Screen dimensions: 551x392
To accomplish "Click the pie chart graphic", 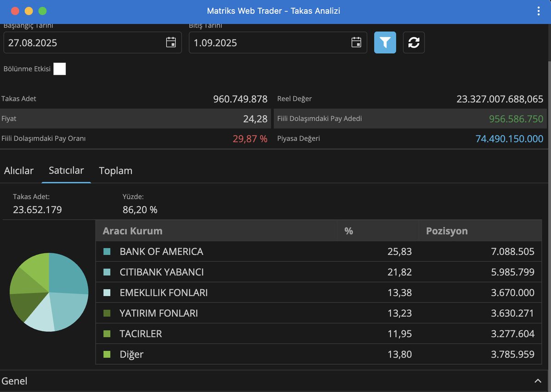I will tap(49, 292).
